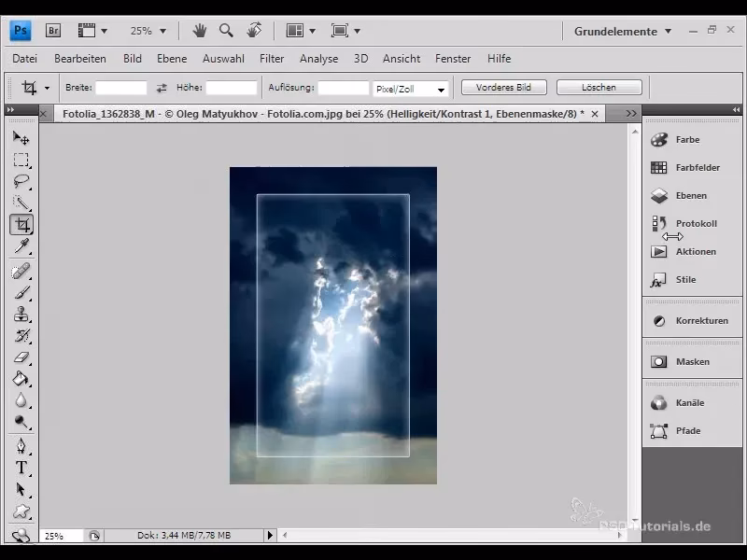This screenshot has height=560, width=747.
Task: Open the 25% zoom level dropdown
Action: point(148,31)
